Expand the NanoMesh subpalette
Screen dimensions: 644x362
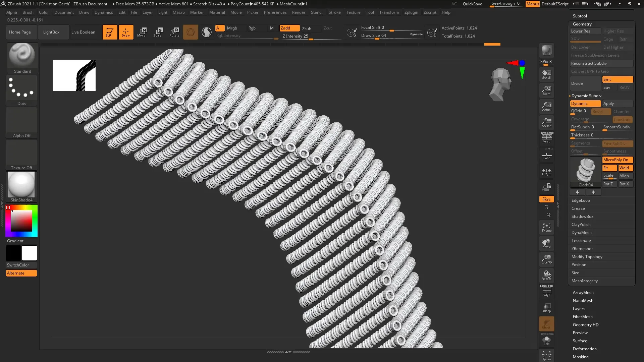pos(583,301)
